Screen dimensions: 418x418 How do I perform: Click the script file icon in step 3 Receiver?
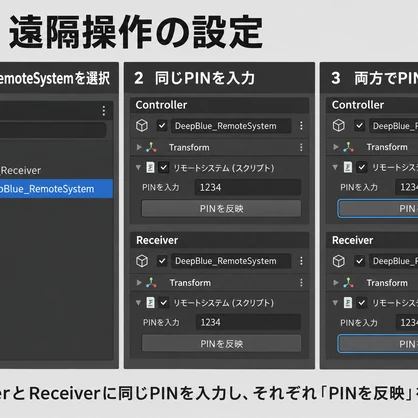coord(348,303)
